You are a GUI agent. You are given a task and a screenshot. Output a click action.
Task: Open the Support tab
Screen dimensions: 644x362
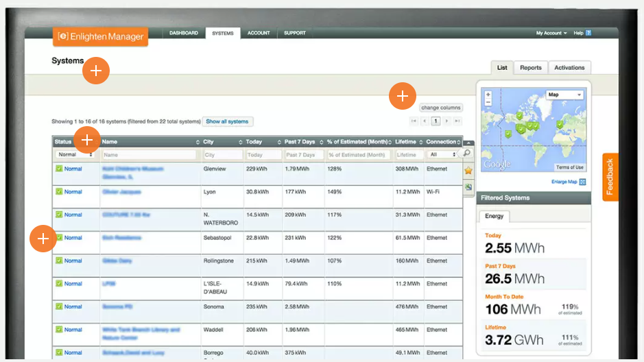294,33
